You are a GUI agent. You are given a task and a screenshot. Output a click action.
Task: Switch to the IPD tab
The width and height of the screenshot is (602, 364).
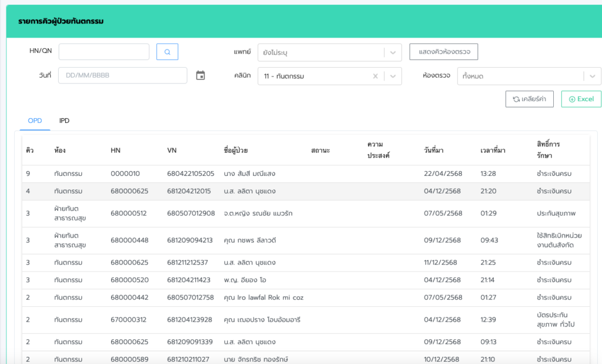point(64,121)
